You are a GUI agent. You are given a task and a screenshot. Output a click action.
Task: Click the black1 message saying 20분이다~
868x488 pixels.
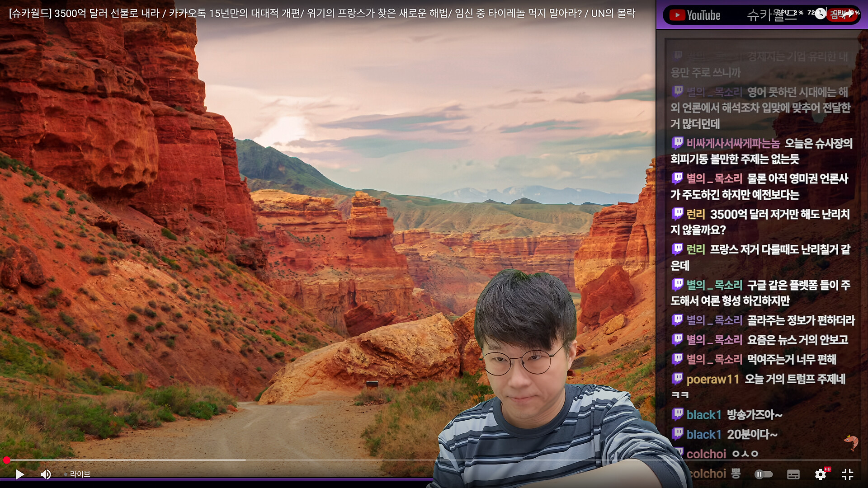point(752,434)
